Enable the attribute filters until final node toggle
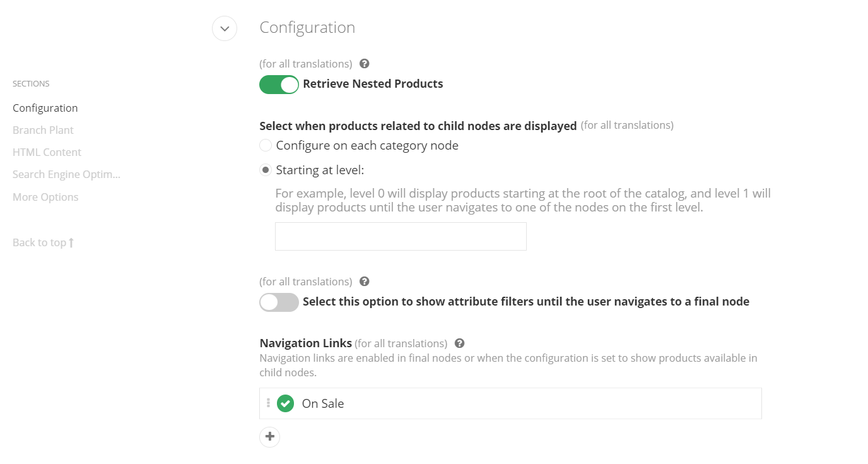 point(279,302)
